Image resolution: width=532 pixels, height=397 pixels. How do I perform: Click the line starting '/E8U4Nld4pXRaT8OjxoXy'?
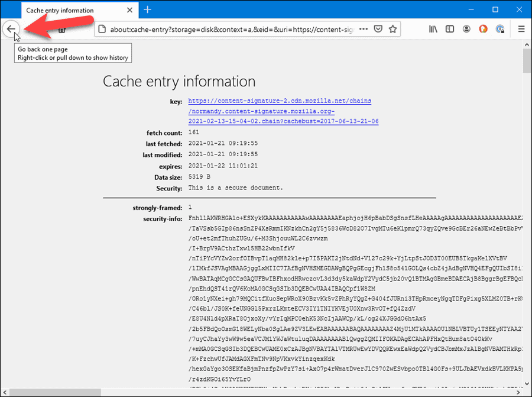coord(307,319)
